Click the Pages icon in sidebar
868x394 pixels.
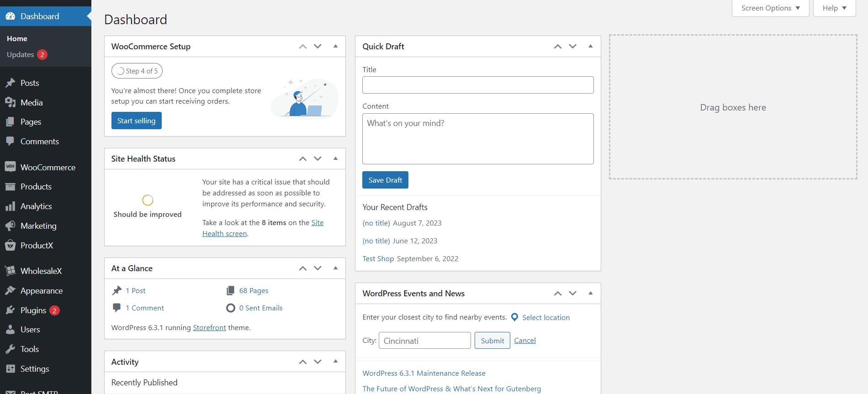coord(11,122)
